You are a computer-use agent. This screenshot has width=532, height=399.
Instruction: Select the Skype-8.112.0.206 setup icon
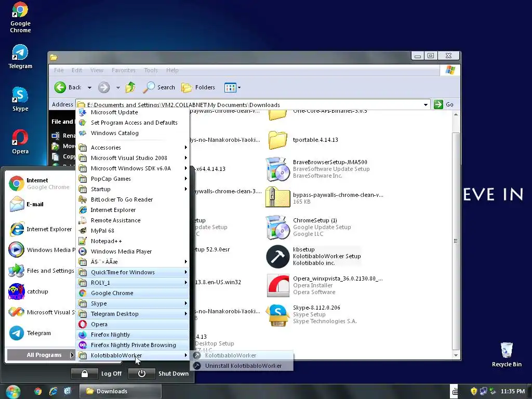pos(277,315)
